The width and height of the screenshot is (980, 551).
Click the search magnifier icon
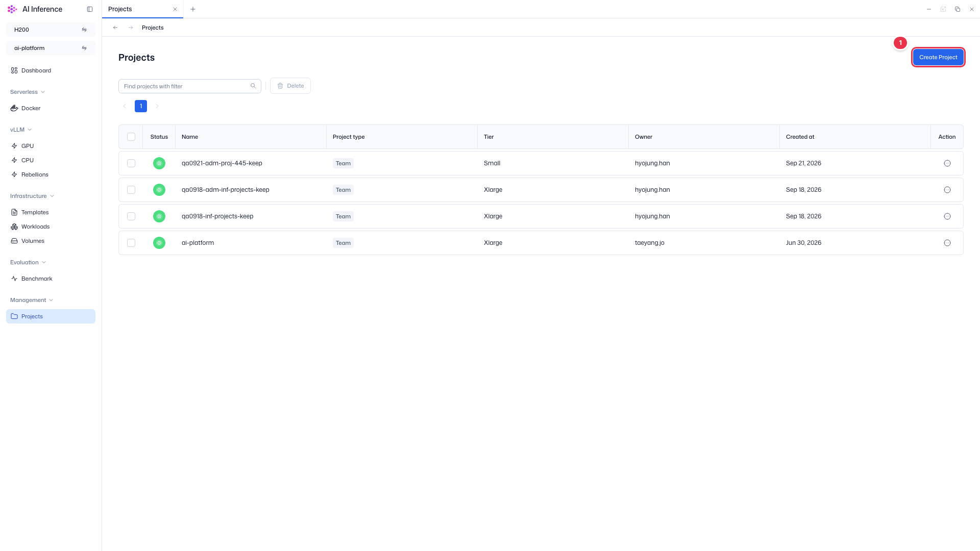tap(253, 86)
